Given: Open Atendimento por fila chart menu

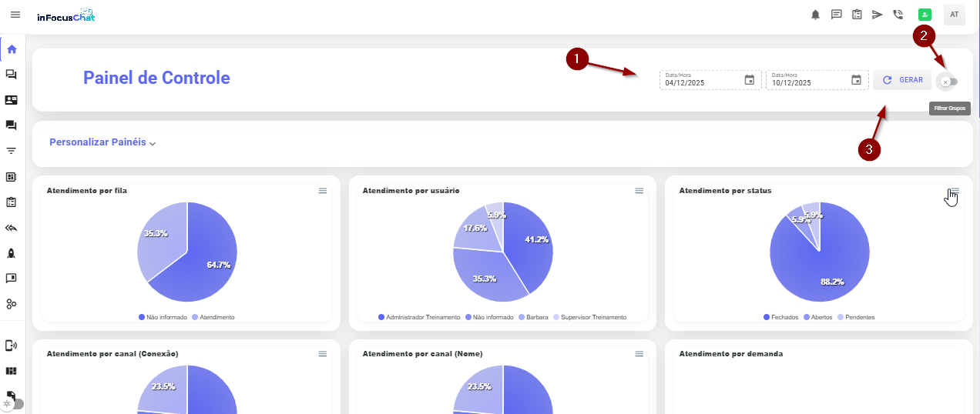Looking at the screenshot, I should click(x=323, y=191).
